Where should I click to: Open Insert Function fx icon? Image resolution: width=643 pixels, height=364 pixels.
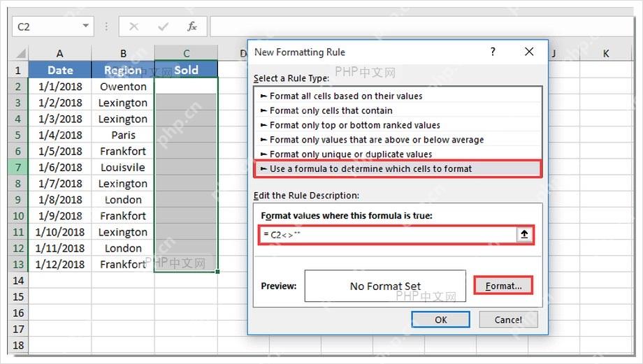coord(192,27)
